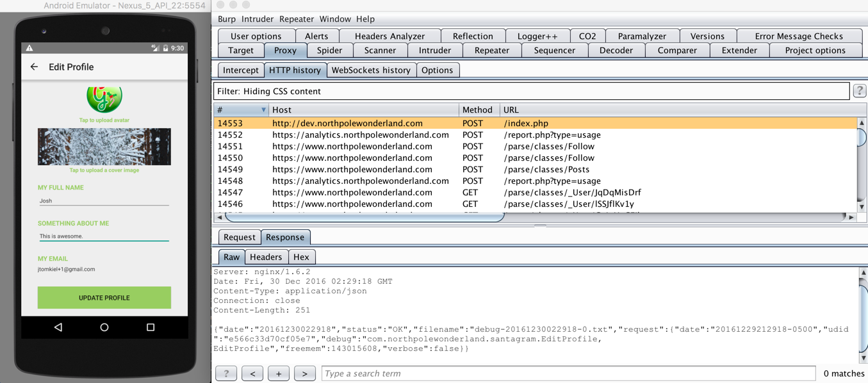The image size is (868, 383).
Task: Tap the UPDATE PROFILE button
Action: (104, 298)
